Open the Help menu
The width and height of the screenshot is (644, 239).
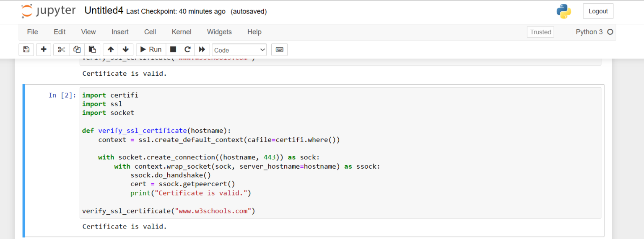pyautogui.click(x=254, y=32)
